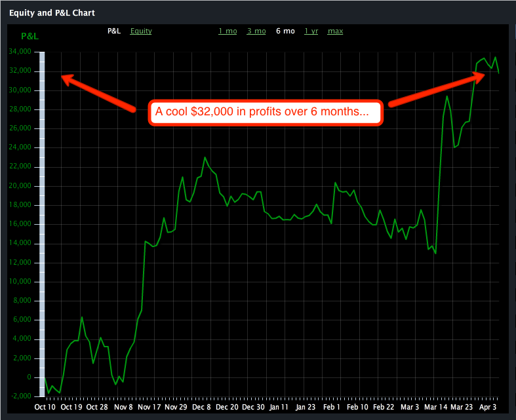Click the Oct 28 date label

pos(97,407)
